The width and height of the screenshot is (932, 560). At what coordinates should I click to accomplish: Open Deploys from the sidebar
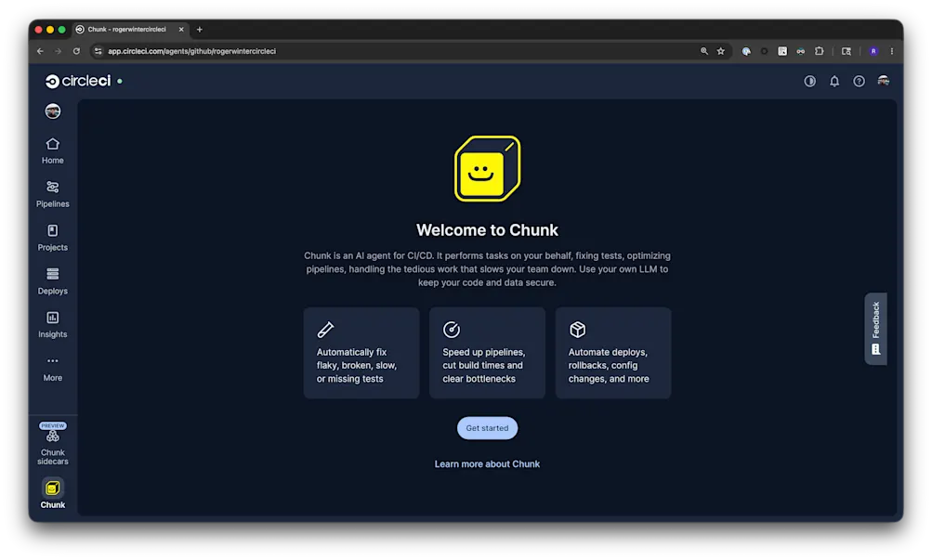pos(52,281)
